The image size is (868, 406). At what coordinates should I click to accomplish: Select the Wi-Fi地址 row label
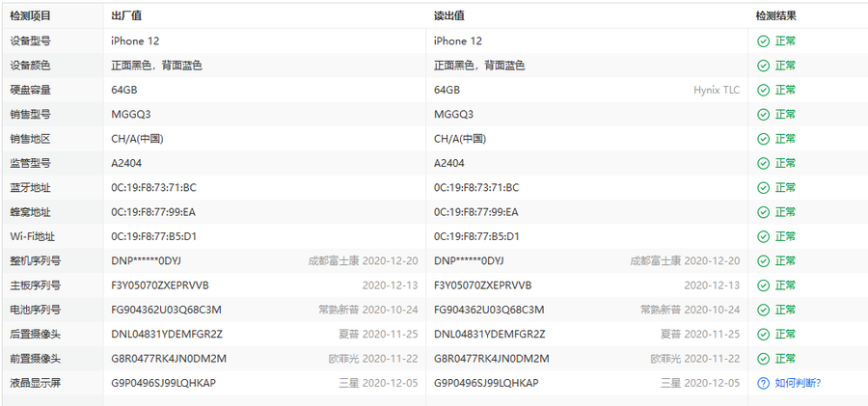pyautogui.click(x=33, y=236)
